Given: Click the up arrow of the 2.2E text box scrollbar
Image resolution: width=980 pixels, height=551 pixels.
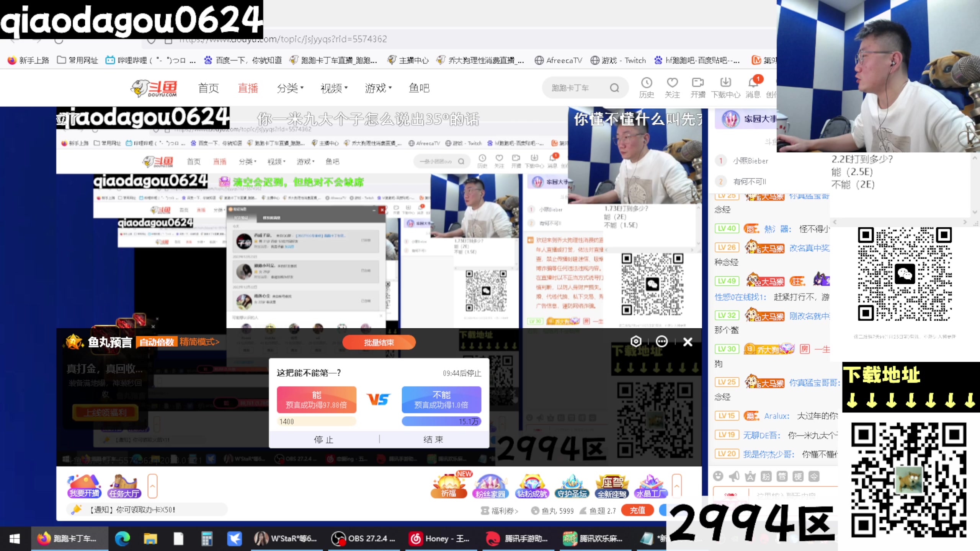Looking at the screenshot, I should (x=975, y=158).
